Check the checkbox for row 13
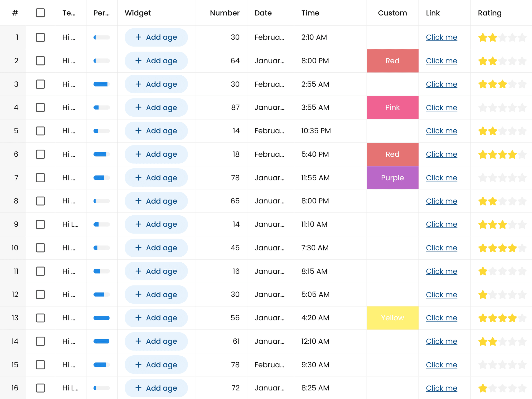The image size is (532, 399). pyautogui.click(x=41, y=318)
